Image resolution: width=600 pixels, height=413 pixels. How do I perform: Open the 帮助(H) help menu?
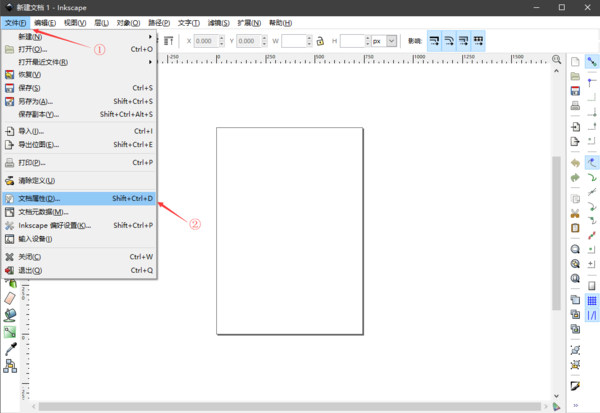280,23
